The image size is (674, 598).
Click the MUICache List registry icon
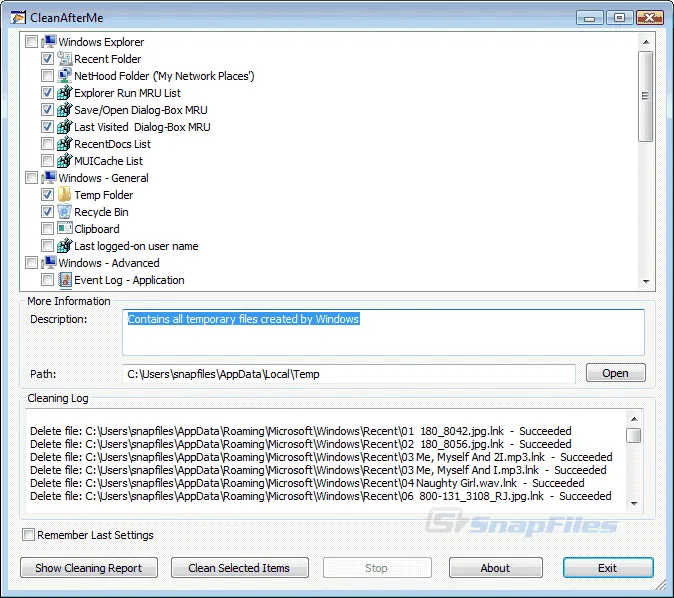tap(64, 161)
